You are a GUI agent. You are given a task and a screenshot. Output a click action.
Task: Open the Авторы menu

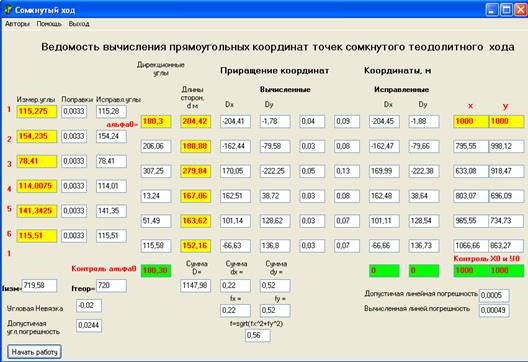click(x=17, y=24)
